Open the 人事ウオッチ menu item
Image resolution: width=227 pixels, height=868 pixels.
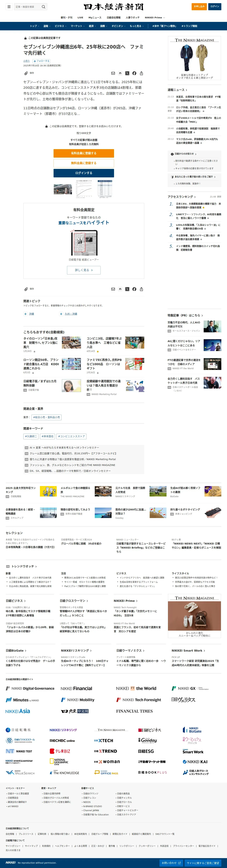133,17
